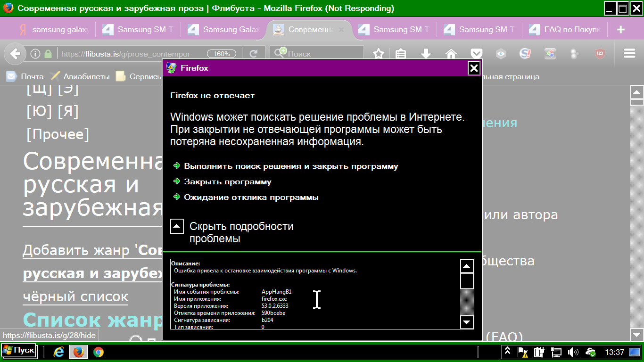Select the 'firefox.exe' application name value
Image resolution: width=644 pixels, height=362 pixels.
[x=274, y=299]
